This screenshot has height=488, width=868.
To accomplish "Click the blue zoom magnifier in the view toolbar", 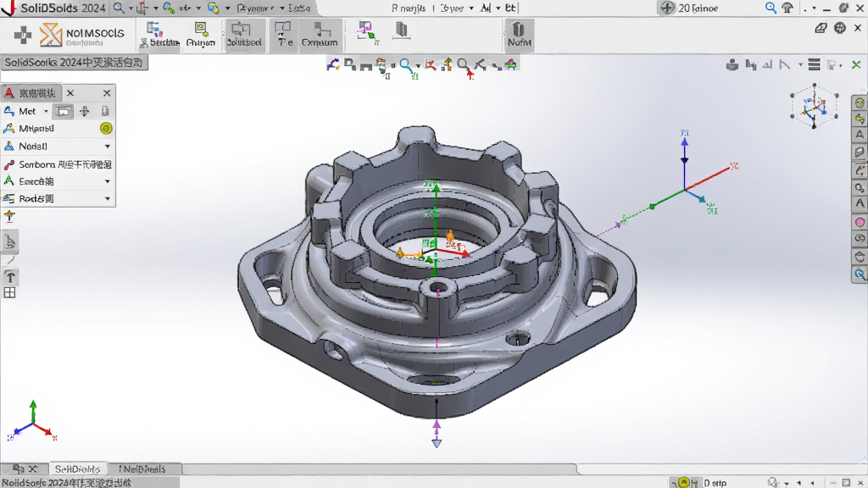I will pos(406,65).
